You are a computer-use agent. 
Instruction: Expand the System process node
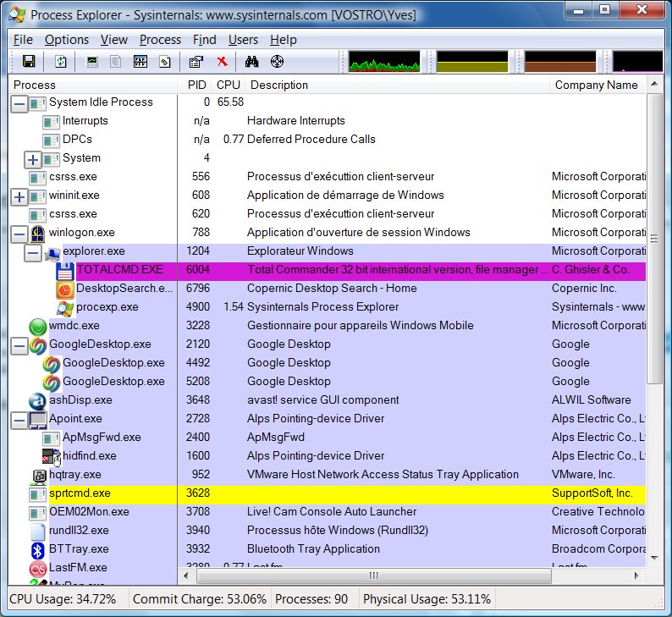point(32,159)
